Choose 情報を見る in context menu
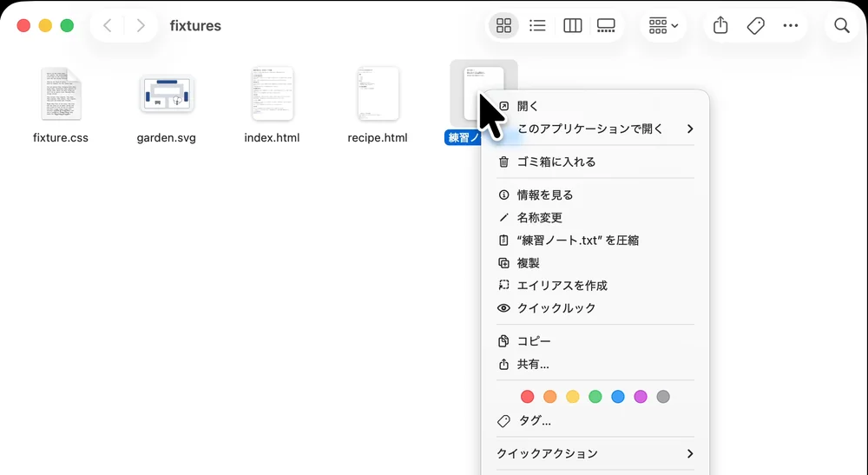 595,195
